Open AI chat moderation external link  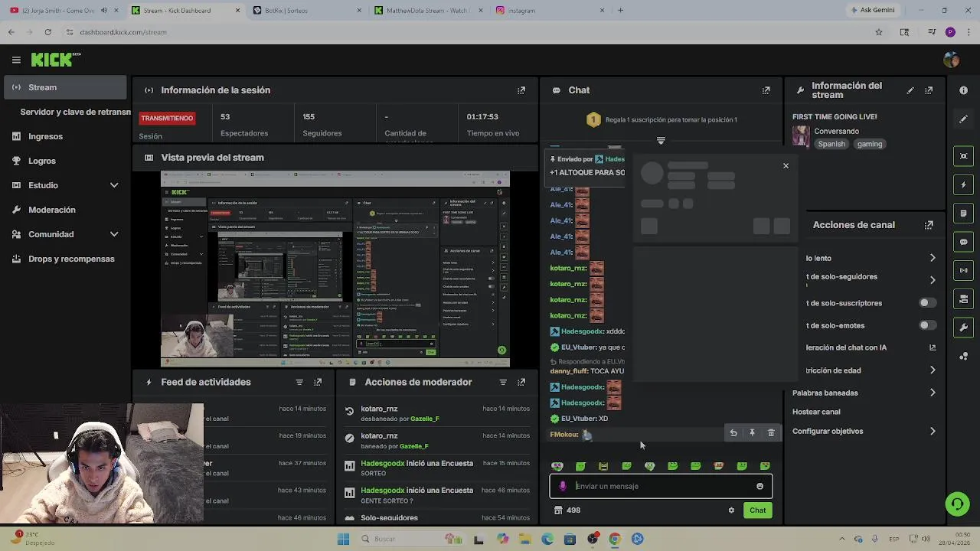[933, 347]
